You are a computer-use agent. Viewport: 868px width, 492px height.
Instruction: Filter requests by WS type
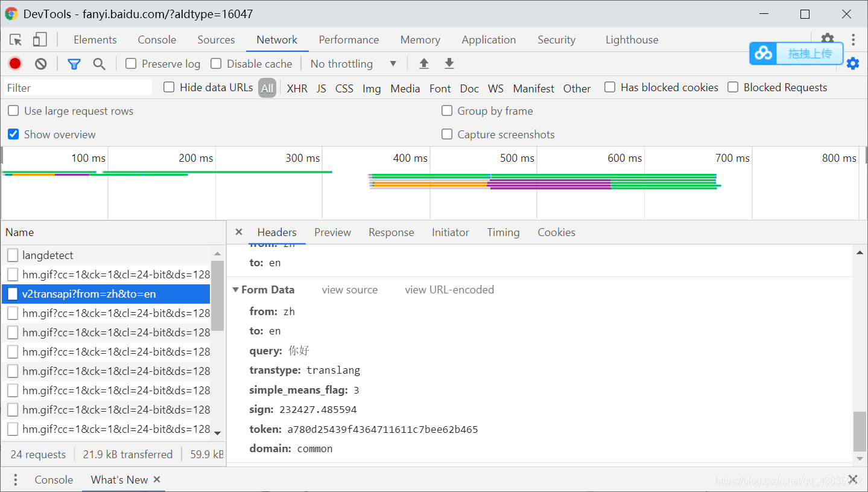coord(495,88)
